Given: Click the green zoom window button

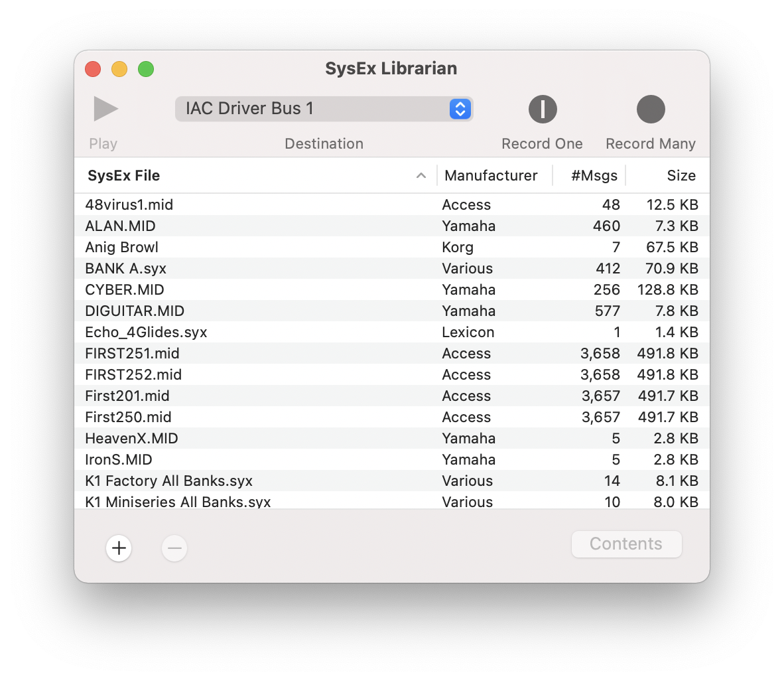Looking at the screenshot, I should tap(146, 69).
